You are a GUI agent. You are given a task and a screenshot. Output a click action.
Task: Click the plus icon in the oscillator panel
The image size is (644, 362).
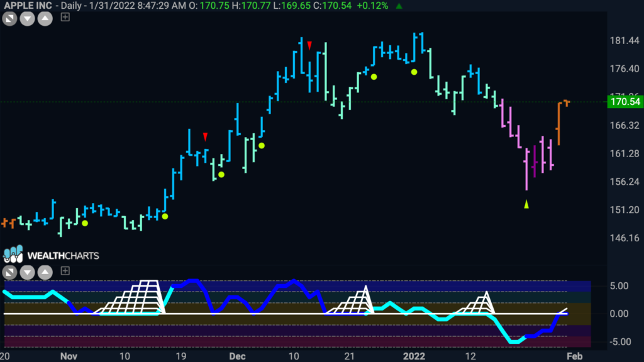[x=65, y=271]
